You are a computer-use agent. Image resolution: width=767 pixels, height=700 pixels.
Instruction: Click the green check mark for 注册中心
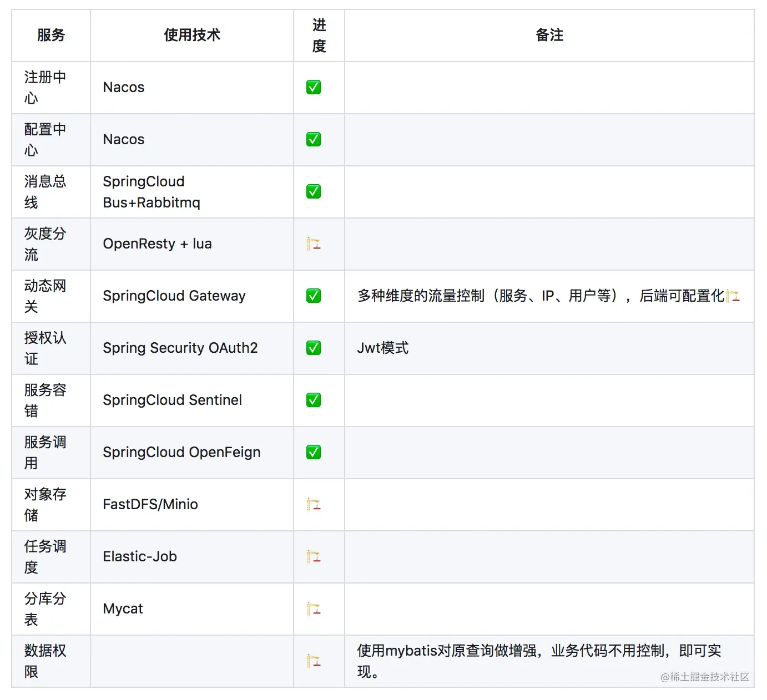[x=314, y=87]
